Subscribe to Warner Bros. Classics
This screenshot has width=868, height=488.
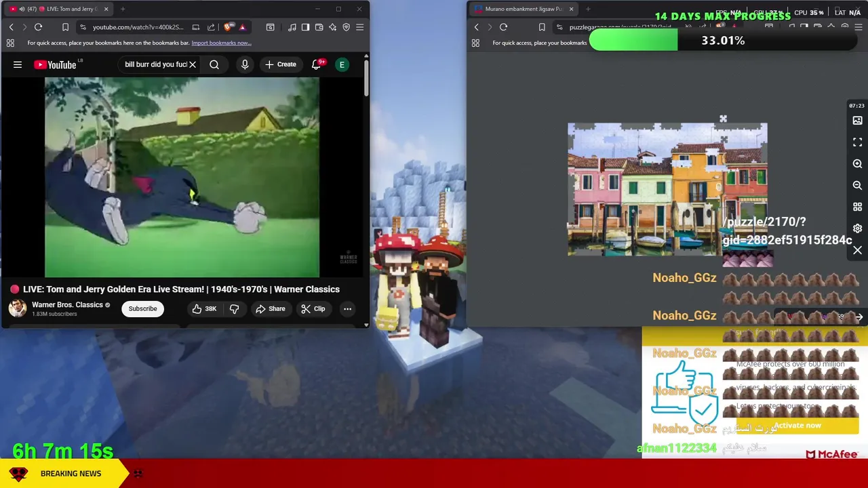pos(142,309)
